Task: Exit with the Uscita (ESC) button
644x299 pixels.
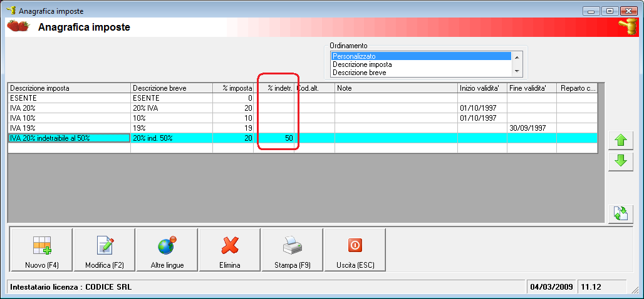Action: pos(355,250)
